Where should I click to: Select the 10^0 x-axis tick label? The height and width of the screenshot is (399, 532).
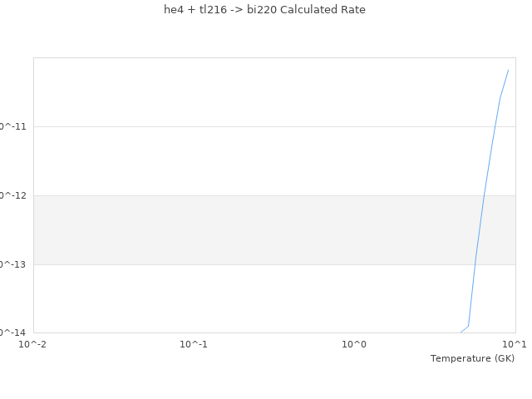pyautogui.click(x=354, y=343)
